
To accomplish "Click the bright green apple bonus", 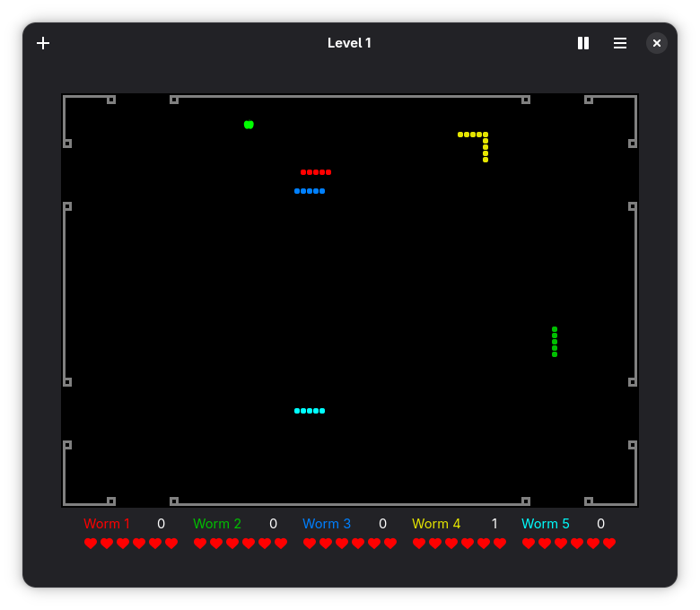I will (x=249, y=125).
